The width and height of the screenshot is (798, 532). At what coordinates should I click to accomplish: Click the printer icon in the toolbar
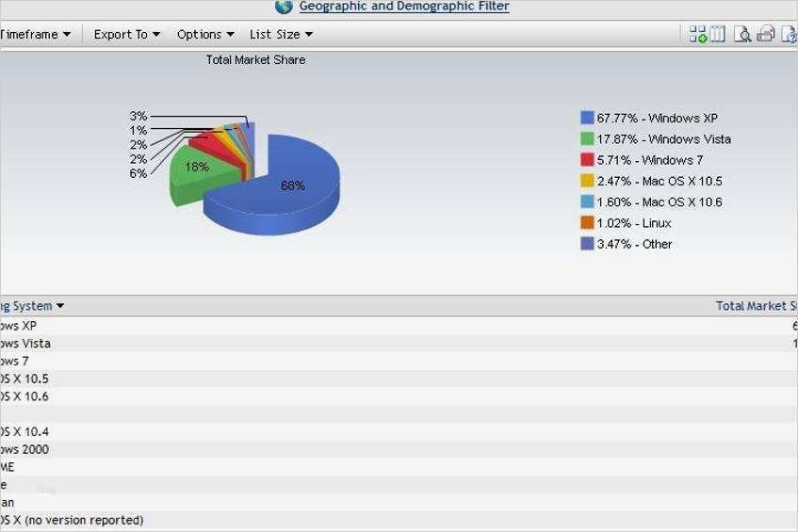766,34
